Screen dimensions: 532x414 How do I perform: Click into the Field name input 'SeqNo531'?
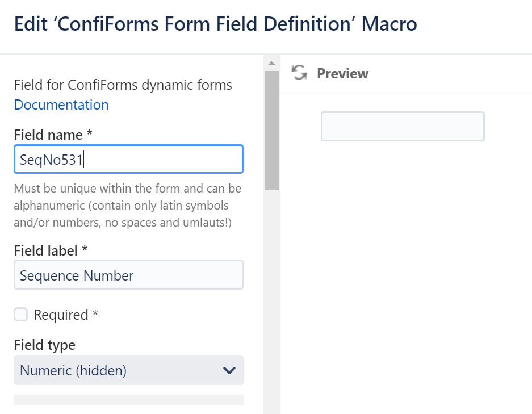(128, 160)
